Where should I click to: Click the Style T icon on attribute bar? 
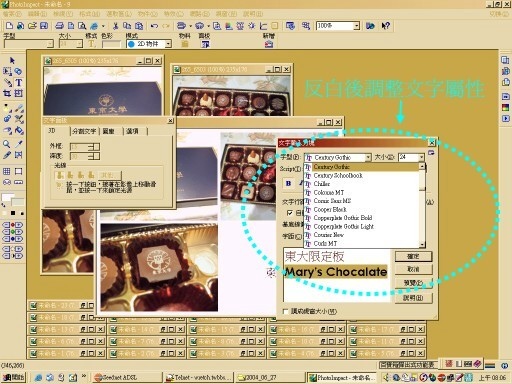click(92, 44)
